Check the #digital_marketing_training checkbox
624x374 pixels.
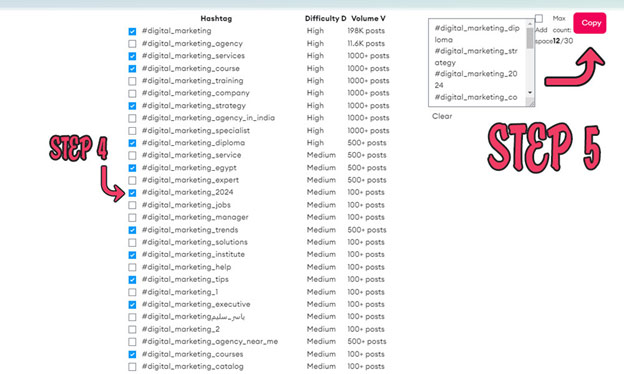(x=132, y=81)
